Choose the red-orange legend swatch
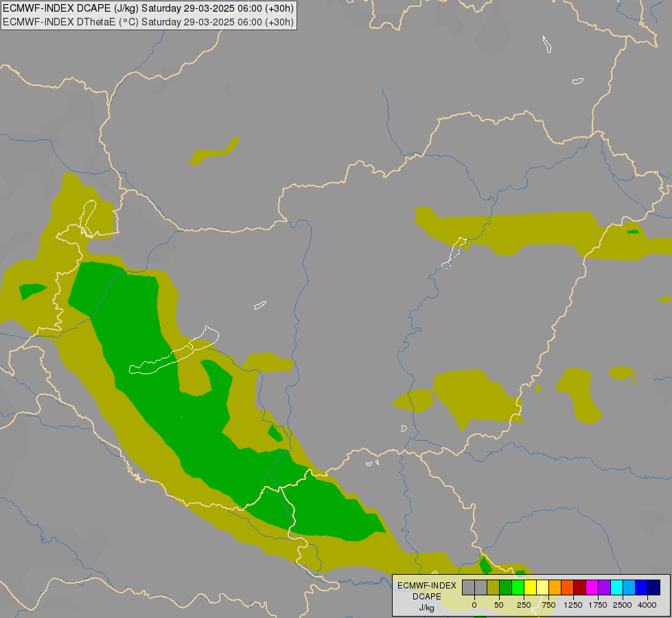672x618 pixels. 568,588
